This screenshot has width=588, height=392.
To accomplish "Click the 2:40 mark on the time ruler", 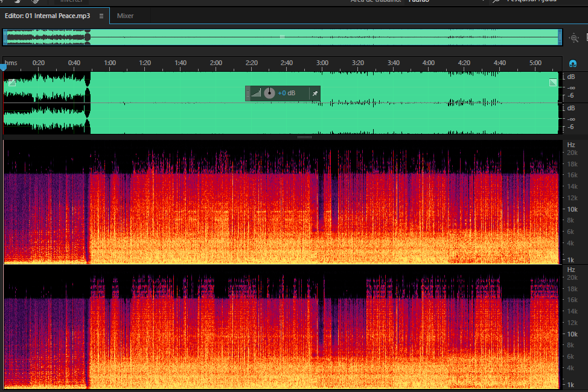I will 287,63.
